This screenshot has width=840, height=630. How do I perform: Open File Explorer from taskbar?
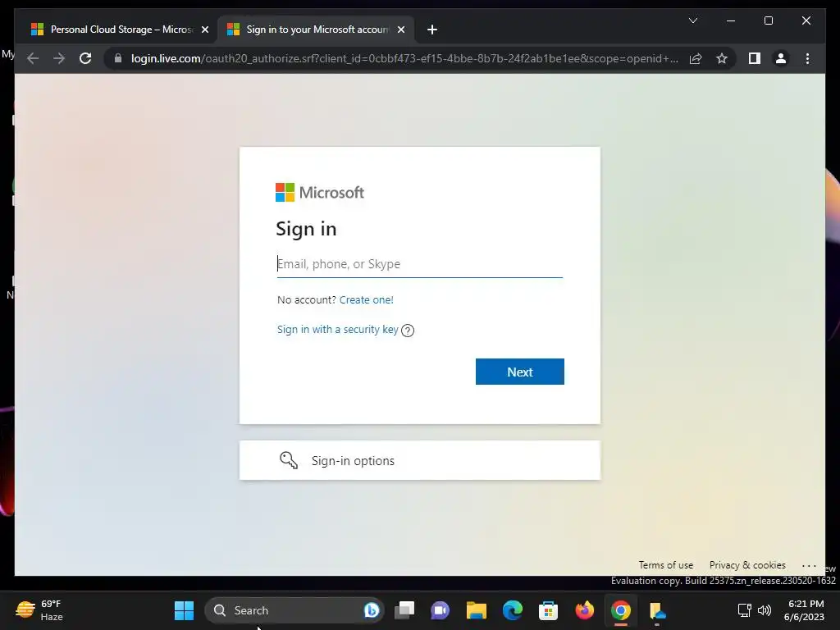point(477,610)
